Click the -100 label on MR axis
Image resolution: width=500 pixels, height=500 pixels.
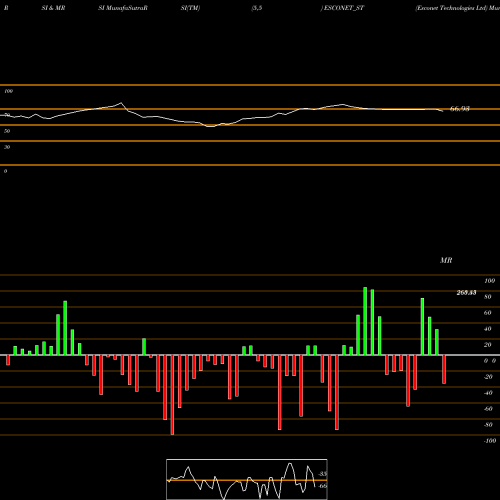489,441
